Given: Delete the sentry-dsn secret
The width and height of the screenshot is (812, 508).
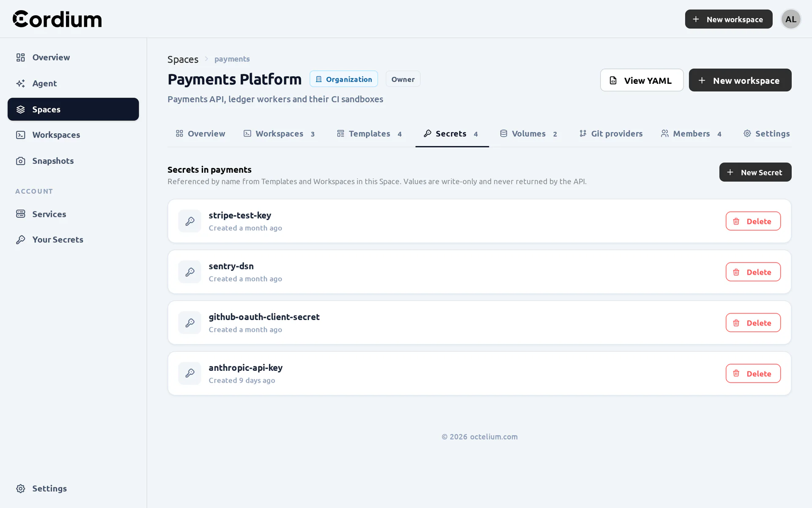Looking at the screenshot, I should pos(753,272).
